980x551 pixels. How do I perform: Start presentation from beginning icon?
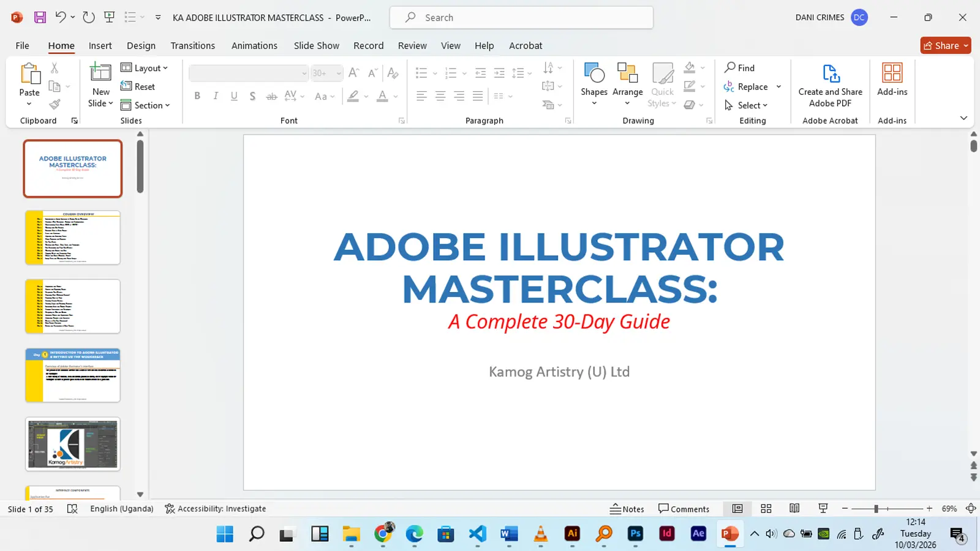(110, 17)
